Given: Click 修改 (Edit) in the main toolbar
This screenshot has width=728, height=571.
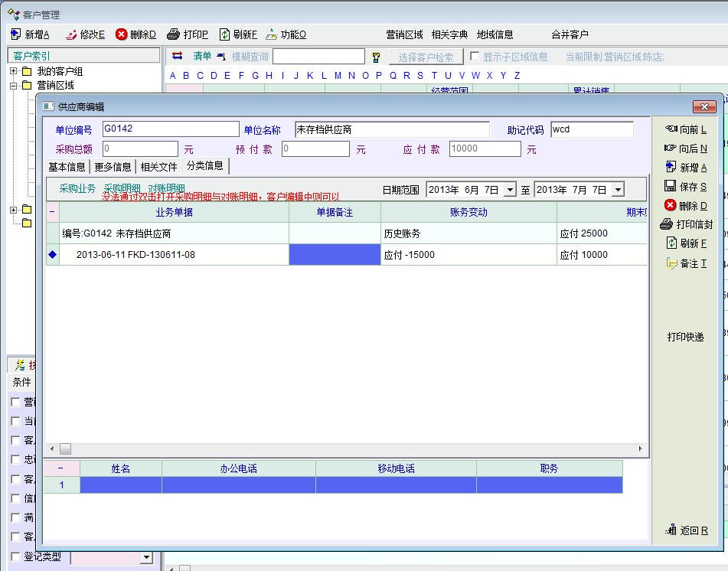Looking at the screenshot, I should [85, 34].
